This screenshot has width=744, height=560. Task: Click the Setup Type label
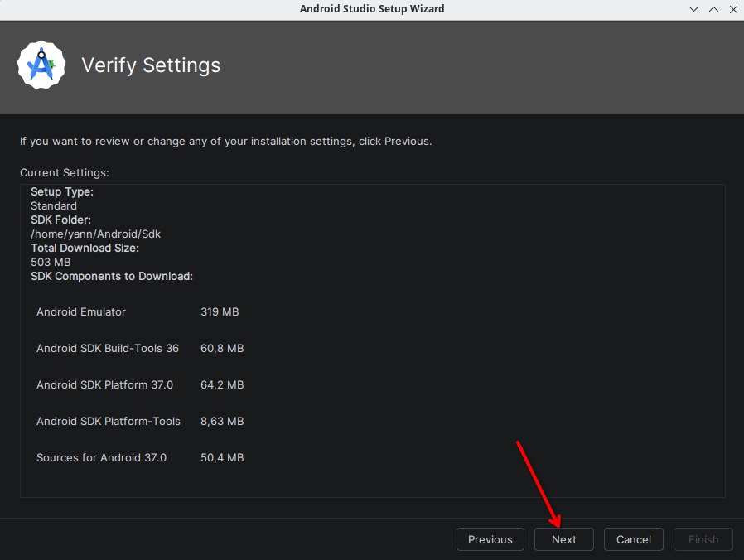tap(62, 191)
